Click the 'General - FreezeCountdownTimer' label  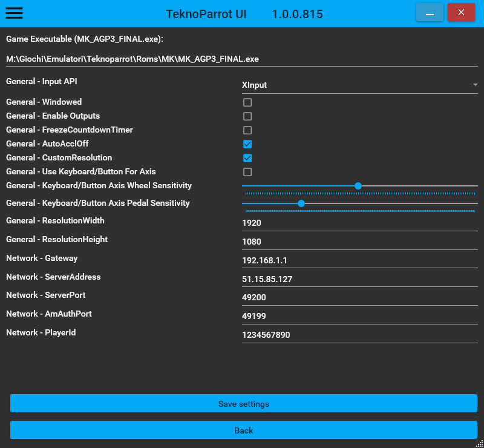[x=70, y=130]
